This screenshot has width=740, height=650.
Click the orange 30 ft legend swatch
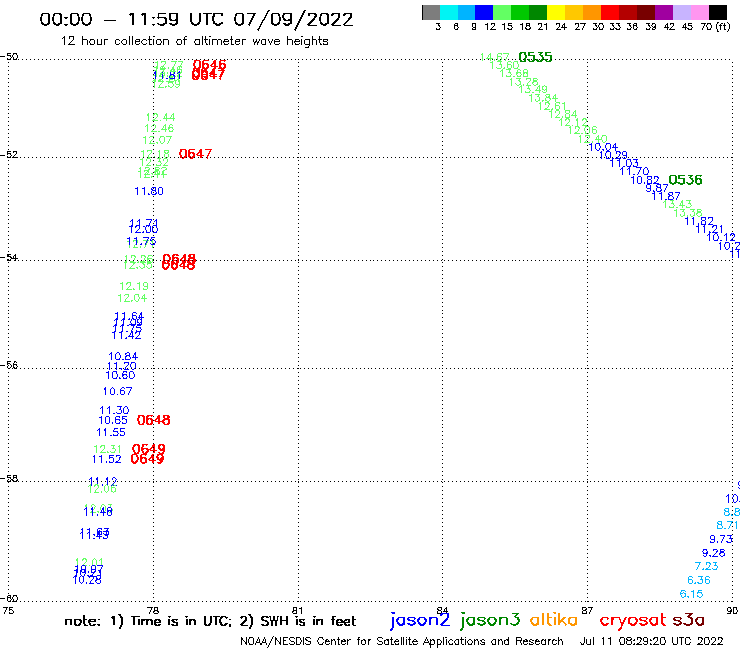click(592, 12)
